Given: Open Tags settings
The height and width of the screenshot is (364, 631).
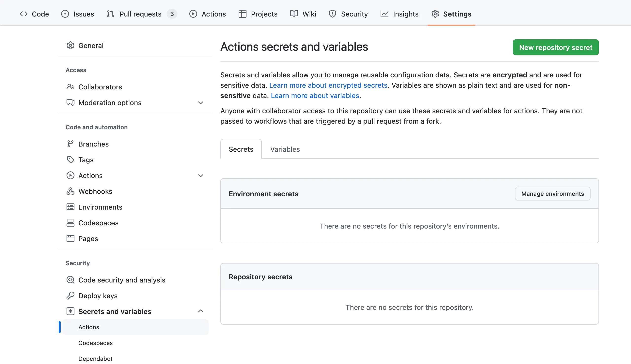Looking at the screenshot, I should 135,160.
